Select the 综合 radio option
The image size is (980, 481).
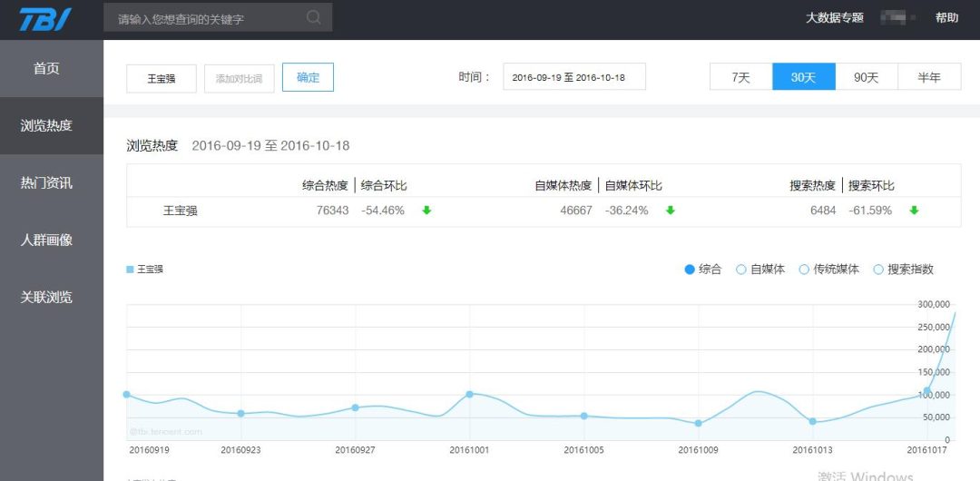point(690,270)
